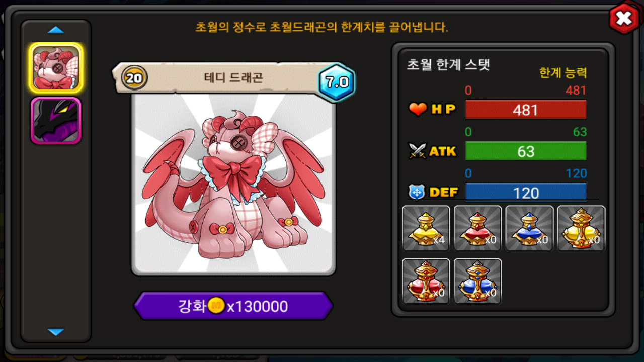The image size is (644, 362).
Task: Click the crossed swords ATK icon
Action: pyautogui.click(x=418, y=151)
